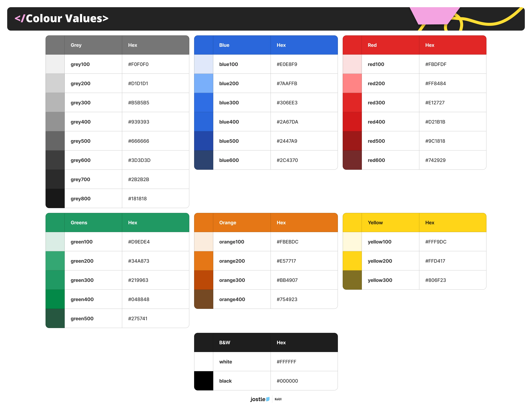Click the blue400 name cell
This screenshot has height=415, width=532.
click(242, 122)
